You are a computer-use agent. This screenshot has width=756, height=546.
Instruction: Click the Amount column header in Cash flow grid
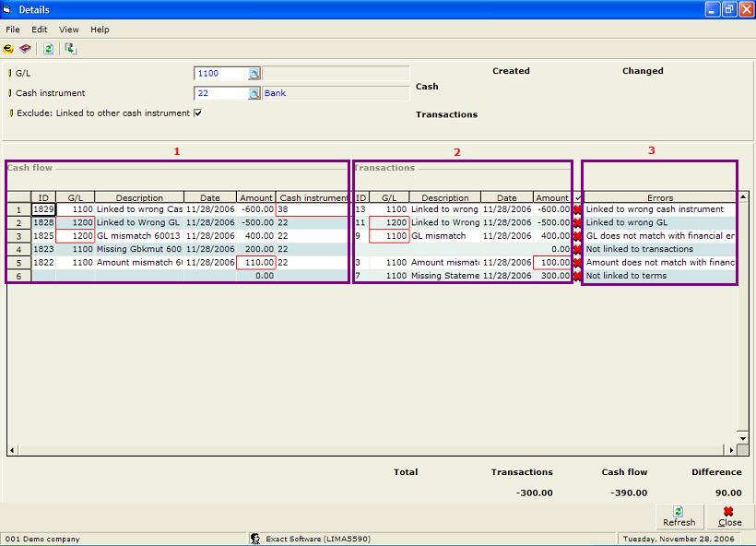coord(255,196)
